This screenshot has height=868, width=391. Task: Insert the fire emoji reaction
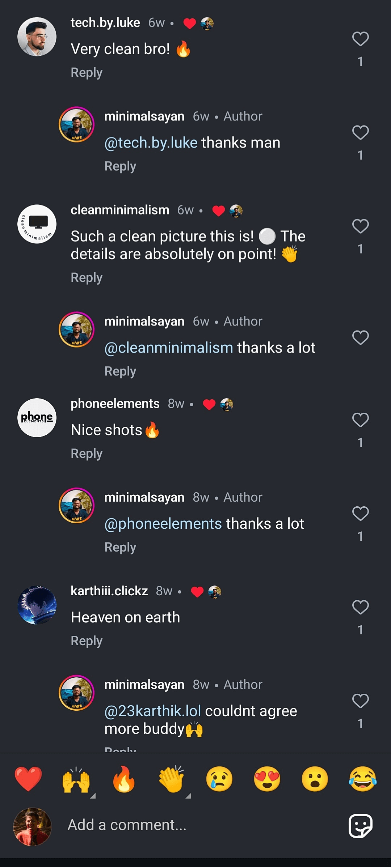click(124, 779)
